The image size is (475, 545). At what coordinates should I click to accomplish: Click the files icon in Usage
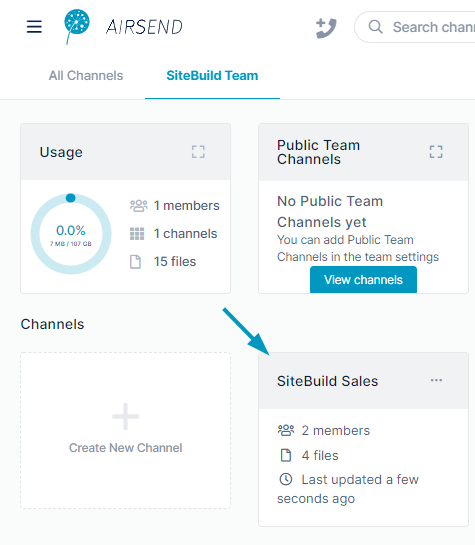[x=135, y=262]
